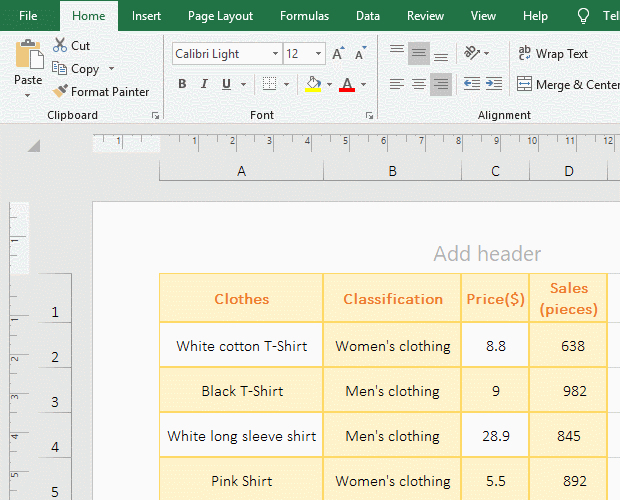Image resolution: width=620 pixels, height=500 pixels.
Task: Select column B header
Action: (x=392, y=171)
